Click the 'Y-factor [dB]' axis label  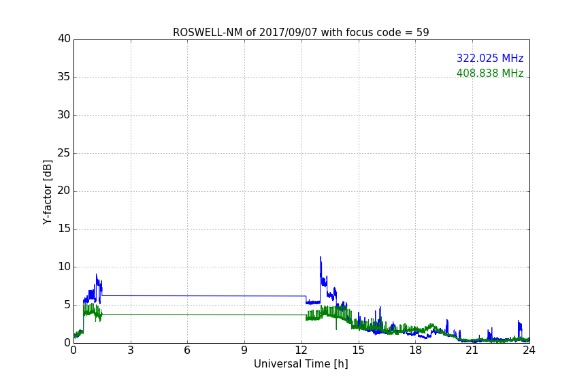[x=47, y=192]
